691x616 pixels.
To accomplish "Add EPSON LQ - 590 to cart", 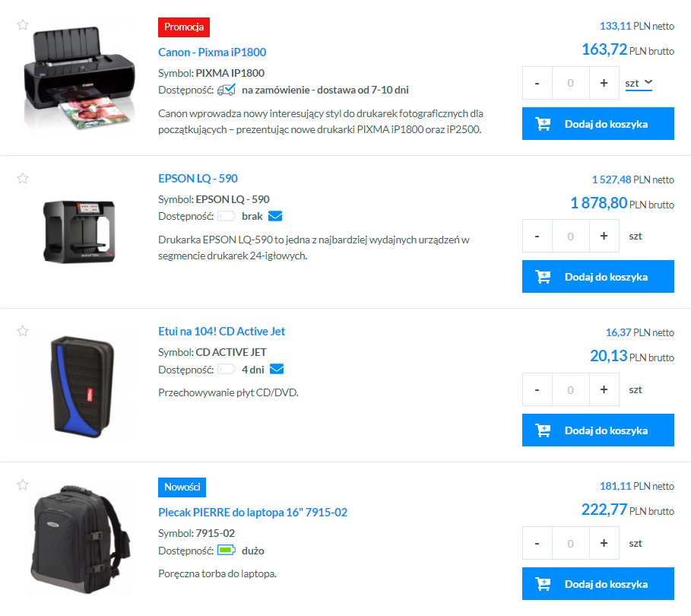I will tap(598, 277).
